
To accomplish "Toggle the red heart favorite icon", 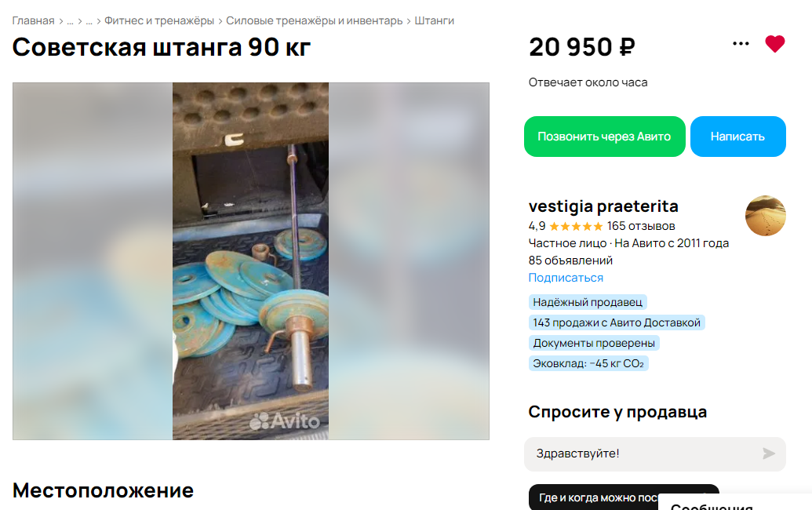I will coord(774,44).
